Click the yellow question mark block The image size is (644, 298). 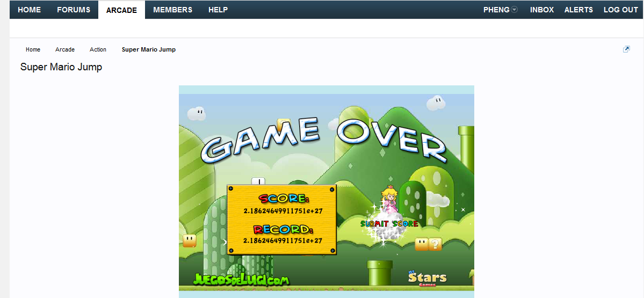point(435,244)
